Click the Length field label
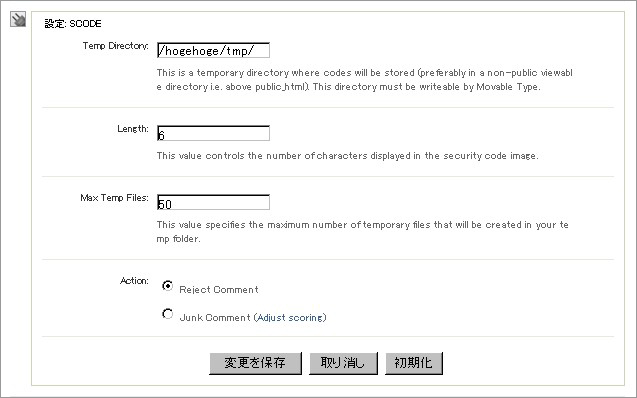This screenshot has width=637, height=398. [x=133, y=129]
